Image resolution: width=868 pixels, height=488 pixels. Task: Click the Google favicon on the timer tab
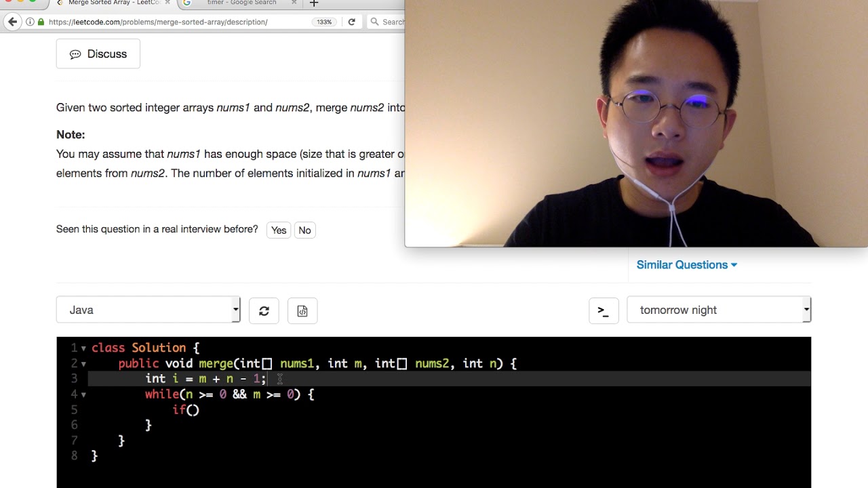187,3
